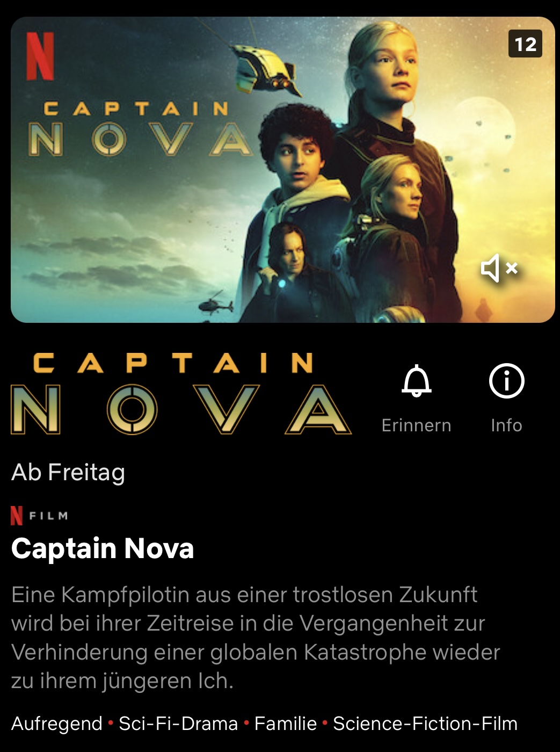Viewport: 560px width, 752px height.
Task: Select the Info label text
Action: [506, 425]
